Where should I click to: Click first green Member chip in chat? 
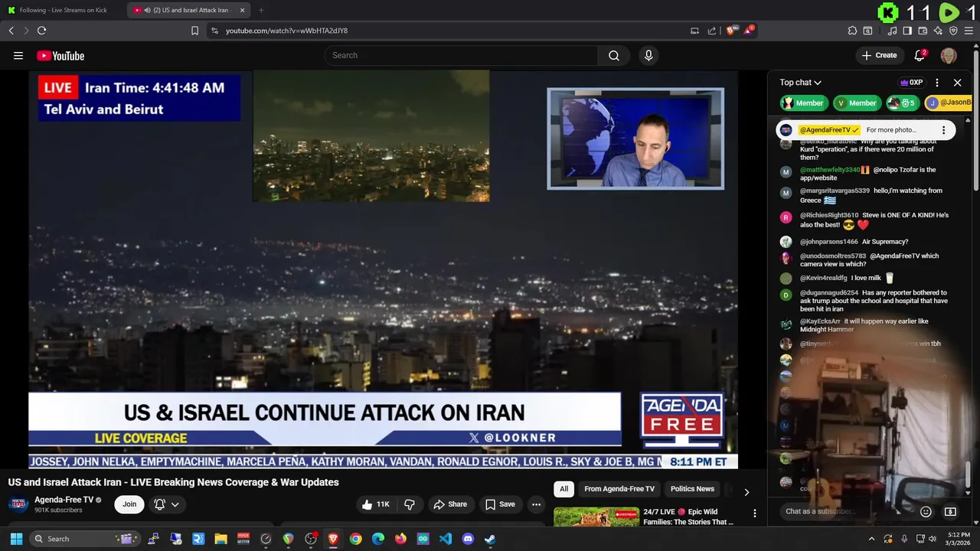[x=802, y=103]
